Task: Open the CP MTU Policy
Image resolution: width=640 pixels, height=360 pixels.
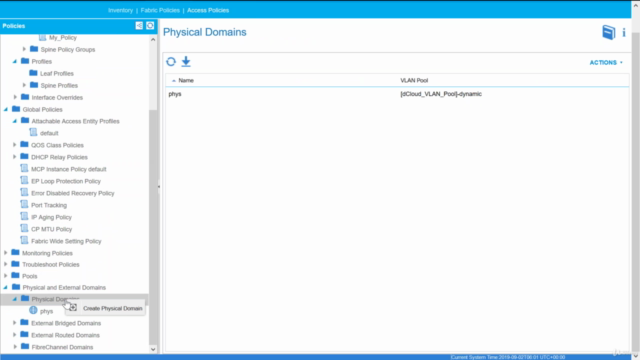Action: [51, 229]
